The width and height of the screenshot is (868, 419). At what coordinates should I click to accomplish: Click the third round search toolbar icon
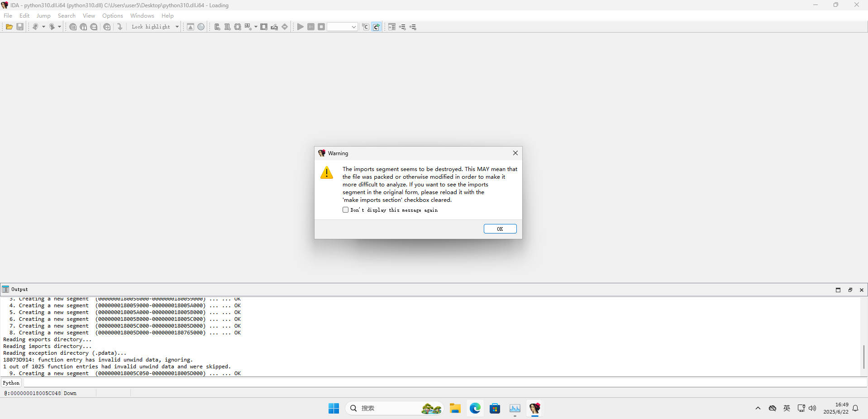pyautogui.click(x=94, y=27)
